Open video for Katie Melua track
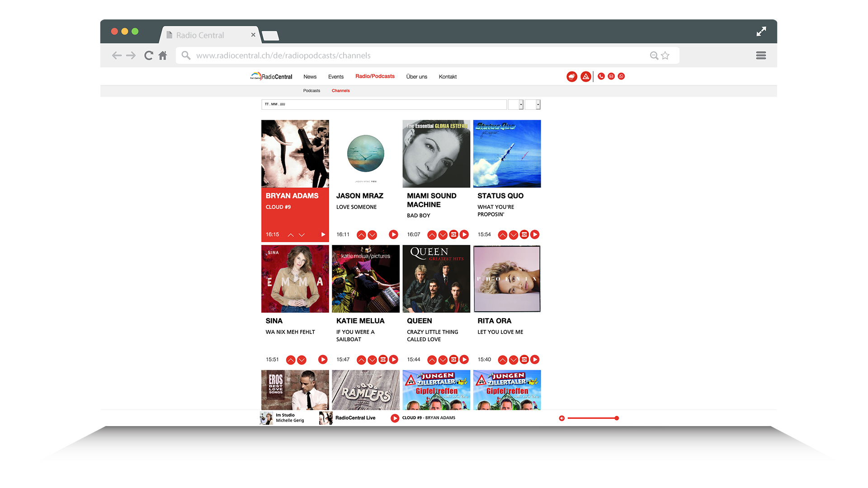Viewport: 868px width, 488px height. point(383,360)
